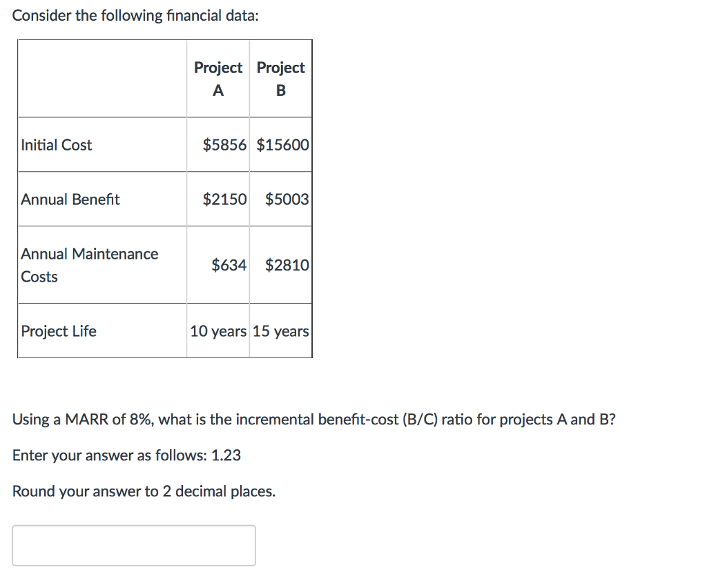The height and width of the screenshot is (588, 707).
Task: Click the Initial Cost row label
Action: tap(56, 145)
